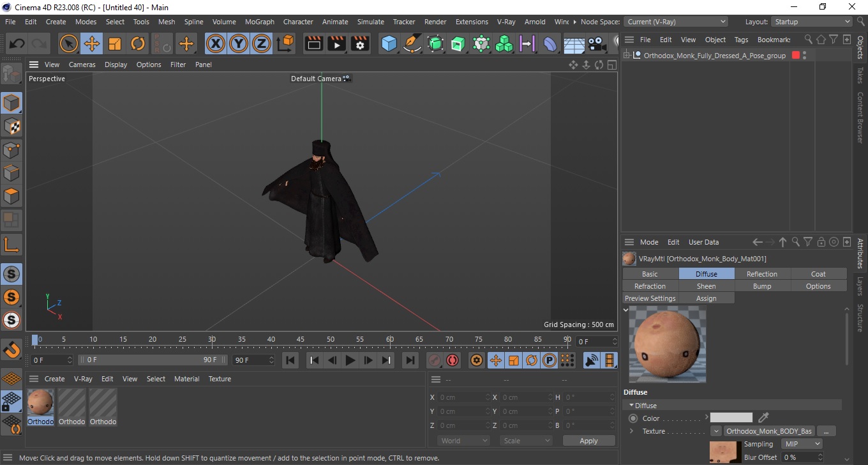Toggle coordinate system icon
Viewport: 868px width, 465px height.
pos(285,44)
